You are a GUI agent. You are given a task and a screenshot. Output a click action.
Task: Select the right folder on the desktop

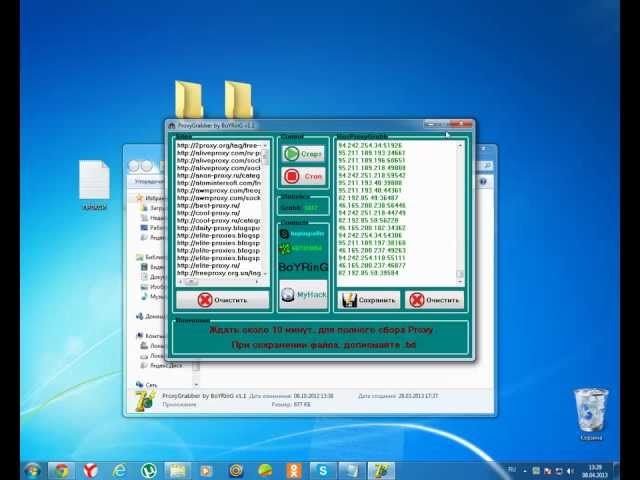(238, 99)
